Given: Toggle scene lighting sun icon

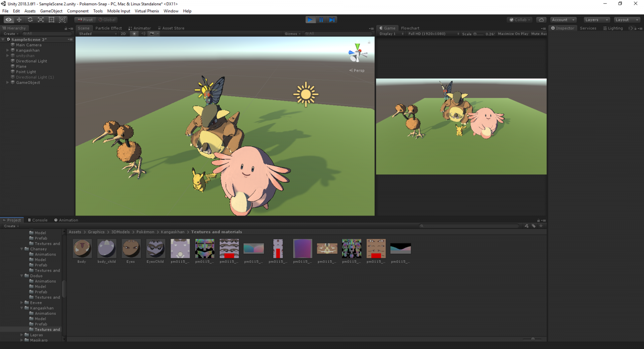Looking at the screenshot, I should coord(134,34).
